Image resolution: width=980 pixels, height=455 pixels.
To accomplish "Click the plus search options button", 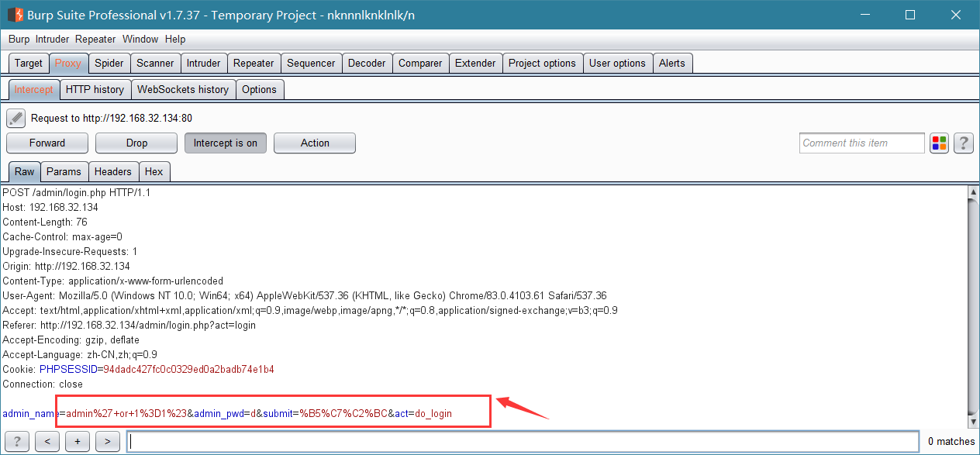I will point(78,442).
